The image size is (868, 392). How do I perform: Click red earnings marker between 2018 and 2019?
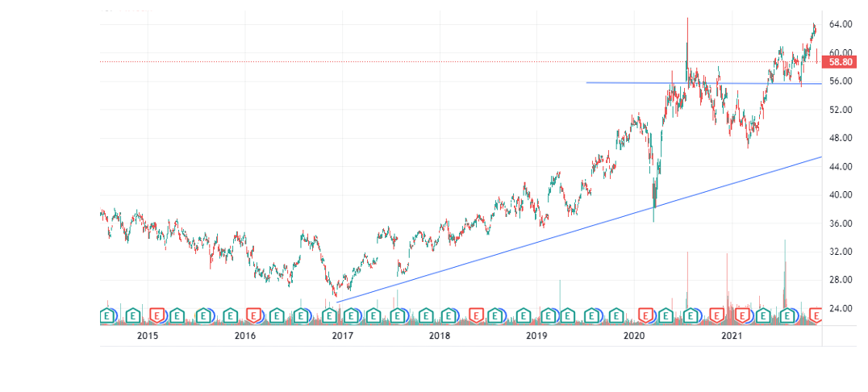[476, 315]
